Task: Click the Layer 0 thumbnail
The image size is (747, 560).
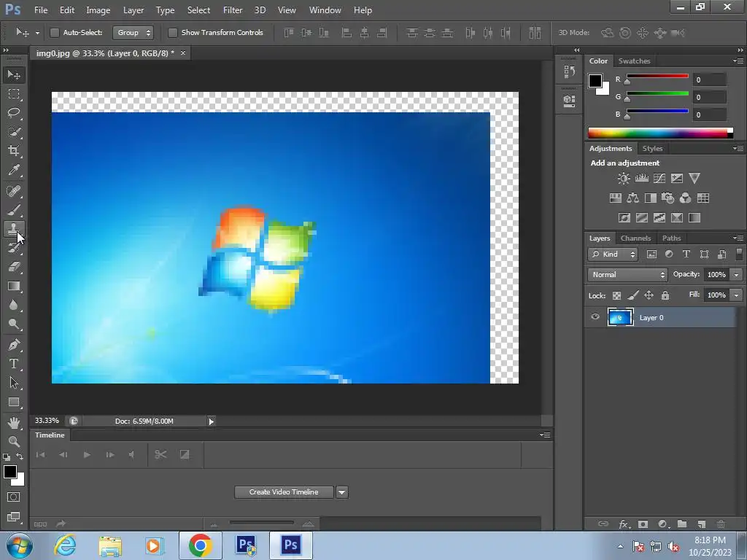Action: pyautogui.click(x=620, y=317)
